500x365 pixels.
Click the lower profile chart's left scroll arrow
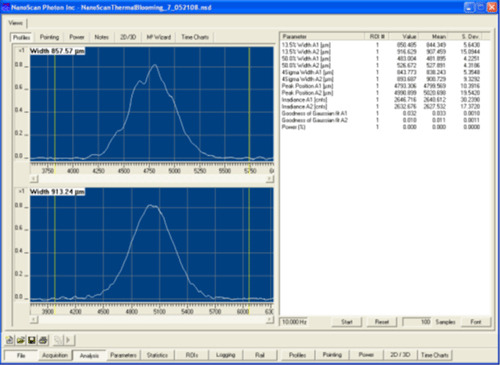(34, 320)
